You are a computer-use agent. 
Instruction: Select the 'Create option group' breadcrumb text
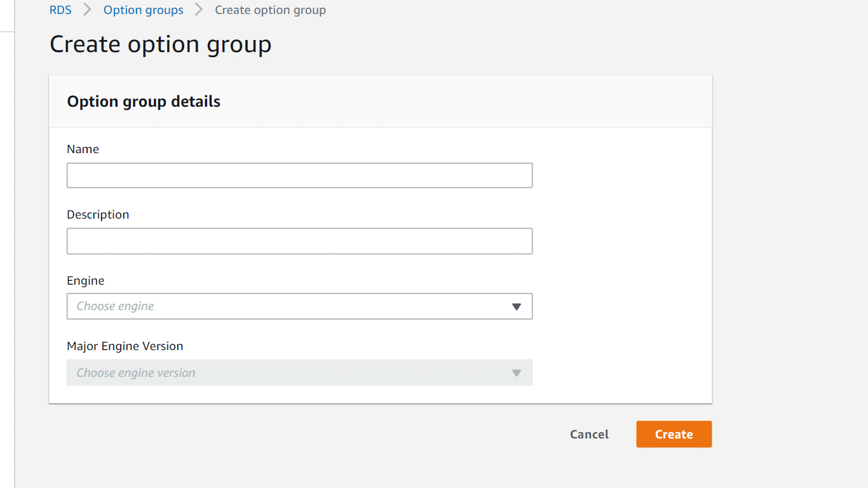[271, 10]
